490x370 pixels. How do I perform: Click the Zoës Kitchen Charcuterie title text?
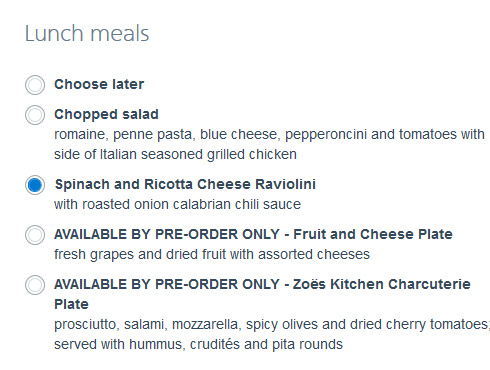pyautogui.click(x=382, y=284)
